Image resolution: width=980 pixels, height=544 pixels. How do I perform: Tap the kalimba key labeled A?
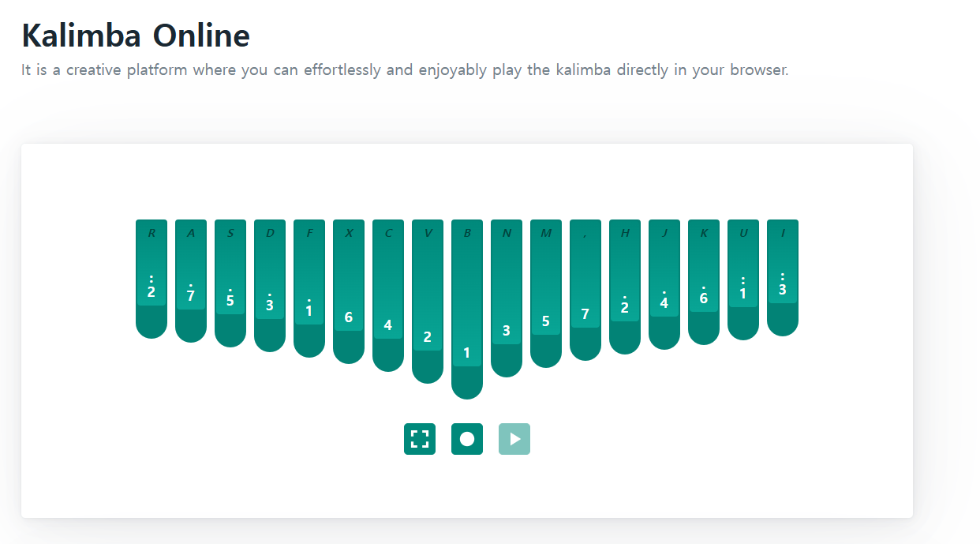click(191, 280)
